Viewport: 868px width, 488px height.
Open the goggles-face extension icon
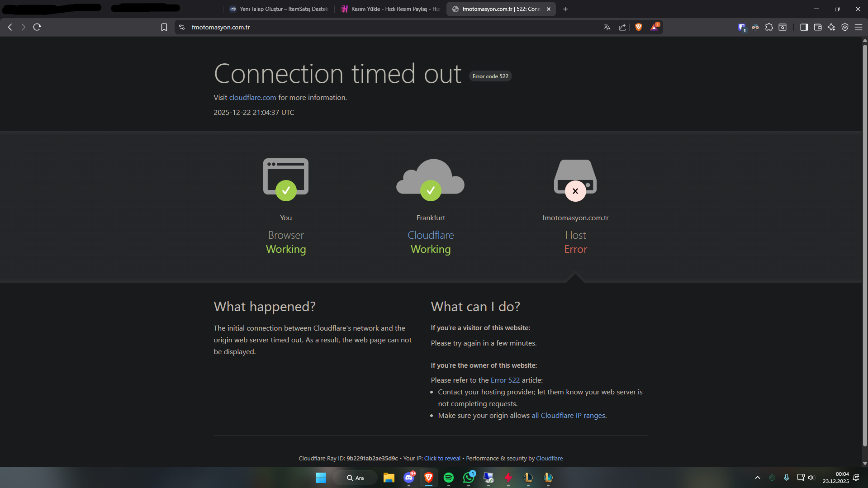pyautogui.click(x=755, y=27)
